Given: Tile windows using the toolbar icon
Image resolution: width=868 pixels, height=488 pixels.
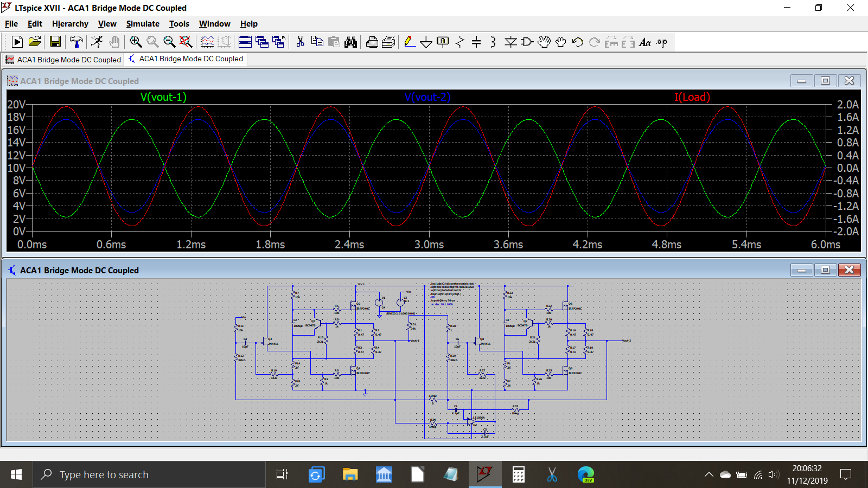Looking at the screenshot, I should tap(245, 42).
